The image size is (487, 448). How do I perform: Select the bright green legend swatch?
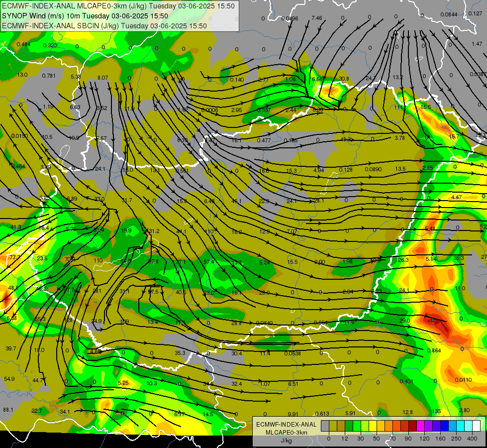(357, 426)
